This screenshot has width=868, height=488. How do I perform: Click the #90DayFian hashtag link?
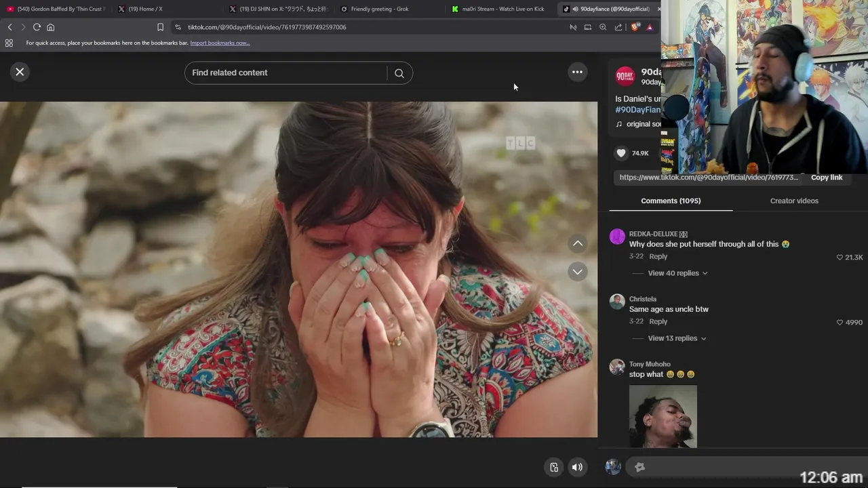[x=637, y=110]
